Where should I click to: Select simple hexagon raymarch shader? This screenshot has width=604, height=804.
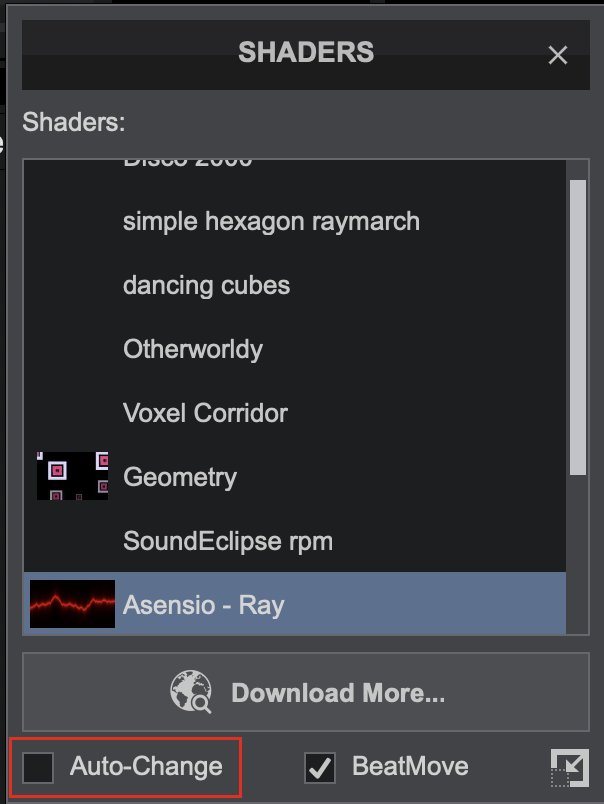click(271, 221)
